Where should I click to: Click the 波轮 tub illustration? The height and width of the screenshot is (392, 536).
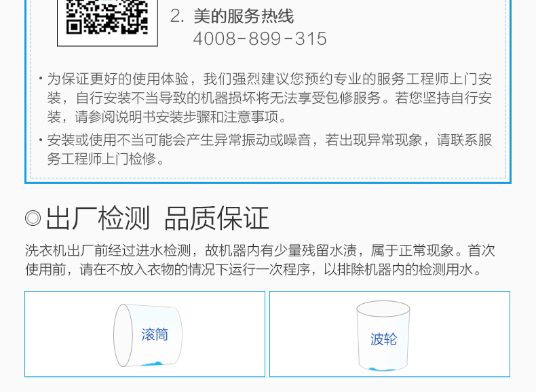click(383, 336)
